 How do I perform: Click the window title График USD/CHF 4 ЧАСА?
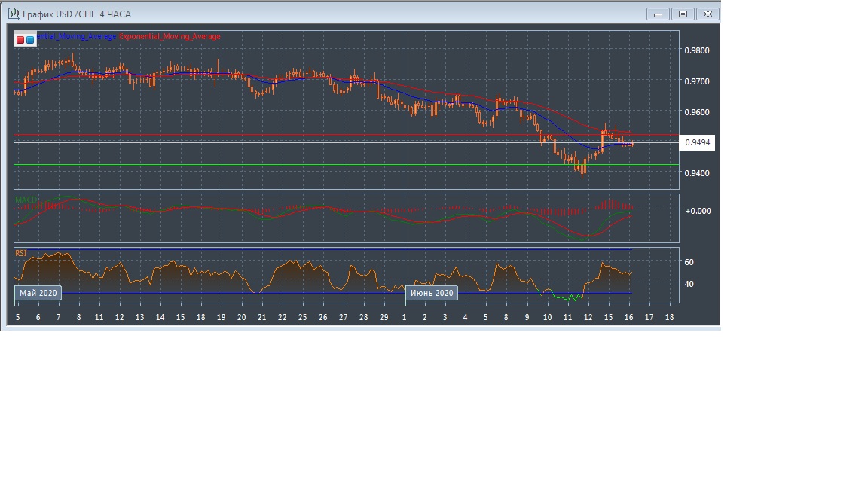tap(77, 14)
